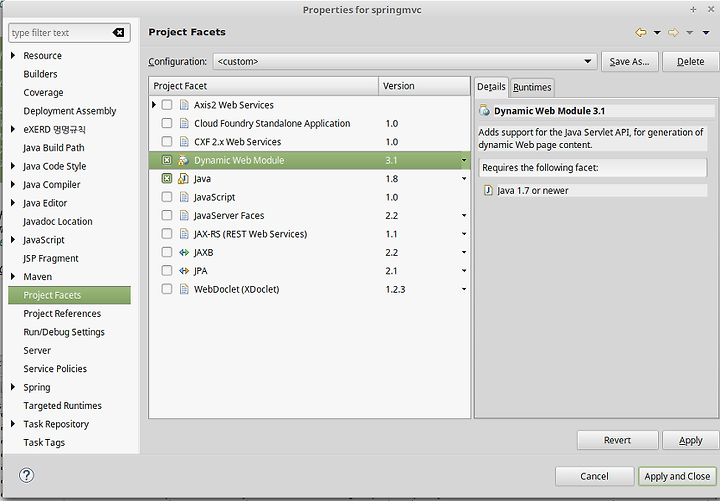Click the JavaScript facet icon
Image resolution: width=720 pixels, height=501 pixels.
(184, 197)
